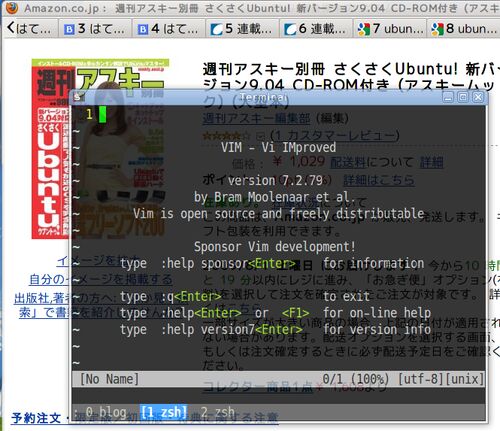Image resolution: width=500 pixels, height=431 pixels.
Task: Open the 詳細 link next to price
Action: (431, 162)
